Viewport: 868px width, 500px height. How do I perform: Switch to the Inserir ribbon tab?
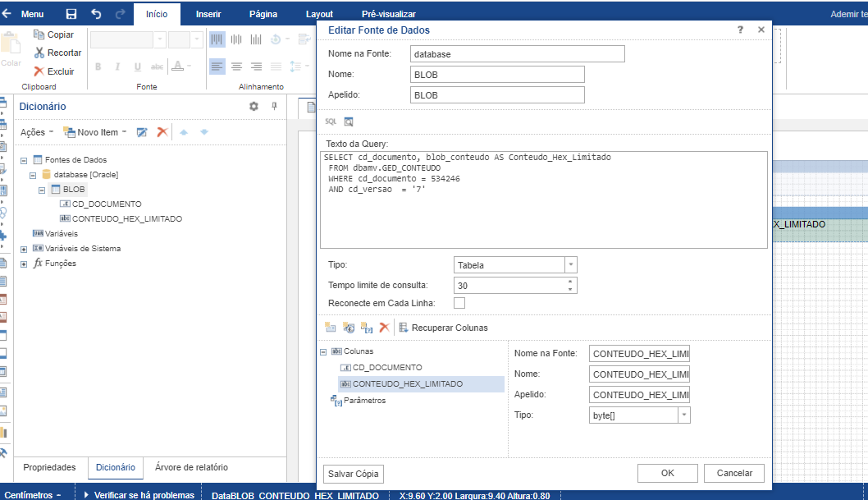[x=208, y=14]
